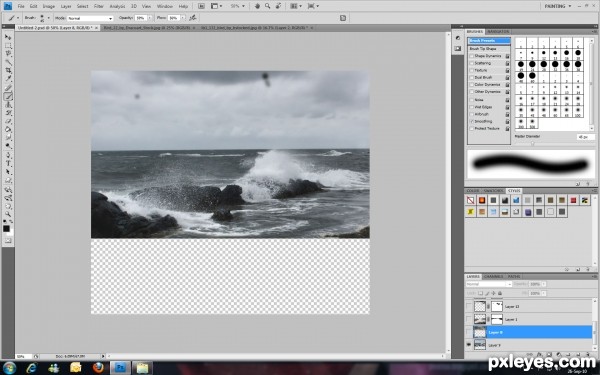The width and height of the screenshot is (600, 375).
Task: Click the Photoshop logo icon
Action: [x=7, y=6]
